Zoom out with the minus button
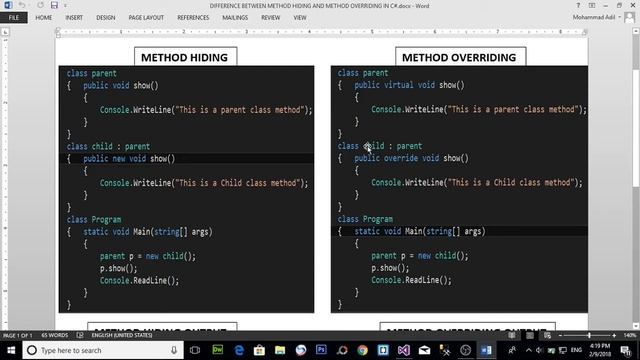Image resolution: width=640 pixels, height=360 pixels. [x=560, y=336]
